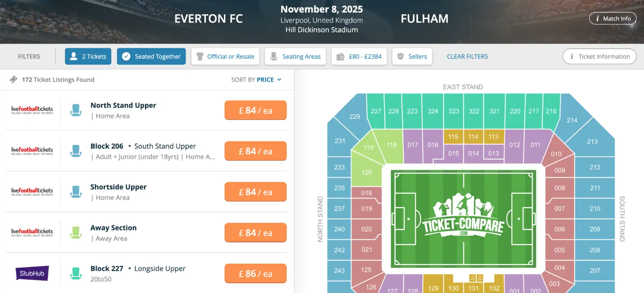Click the £86 price button for Block 227
This screenshot has height=293, width=644.
[x=255, y=273]
